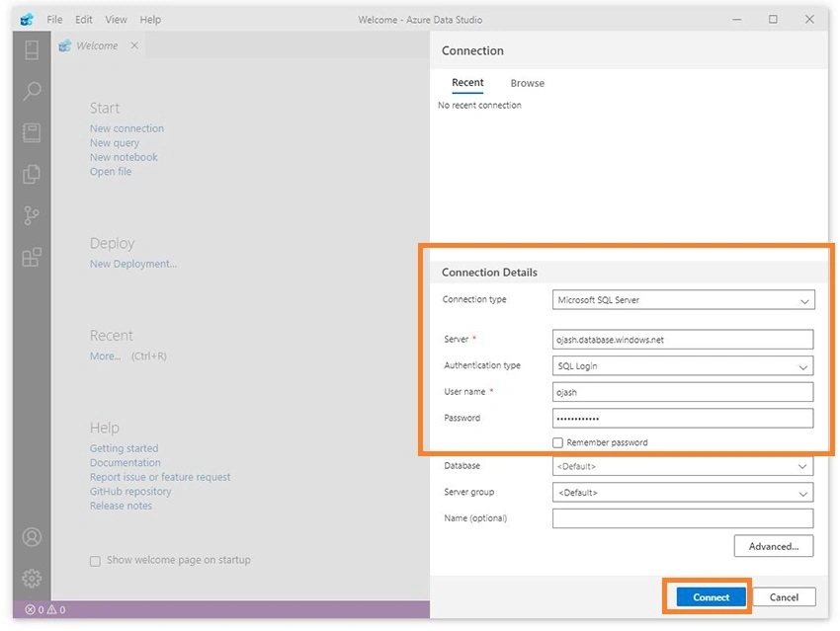
Task: Open the Explorer files icon
Action: [x=32, y=174]
